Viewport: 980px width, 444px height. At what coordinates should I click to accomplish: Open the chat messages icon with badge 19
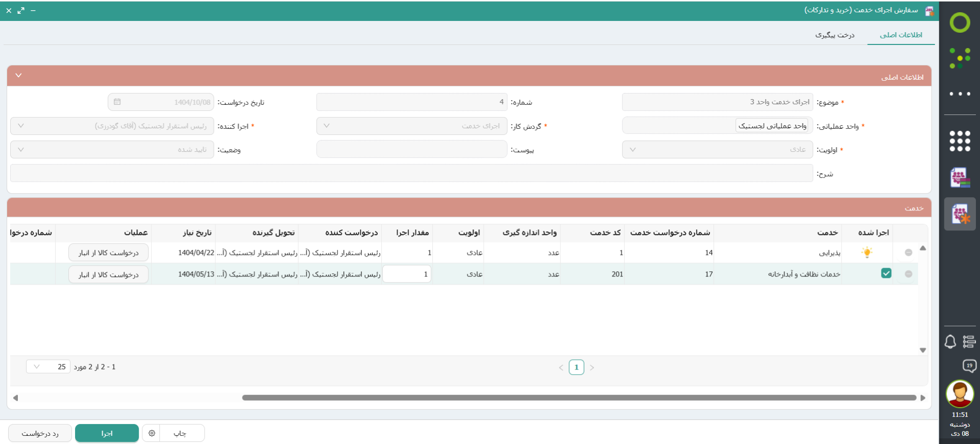(969, 366)
